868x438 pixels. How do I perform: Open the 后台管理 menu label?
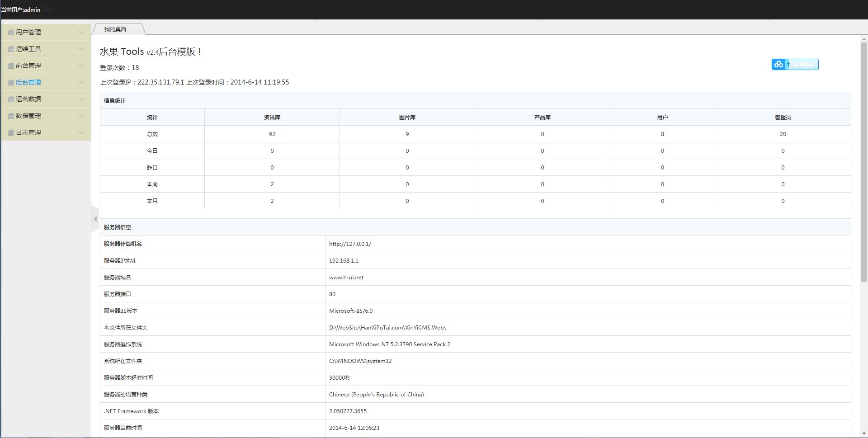pos(28,82)
